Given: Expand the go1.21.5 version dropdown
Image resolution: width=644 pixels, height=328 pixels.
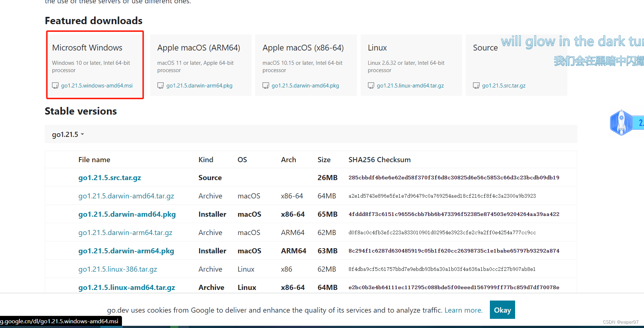Looking at the screenshot, I should (68, 134).
